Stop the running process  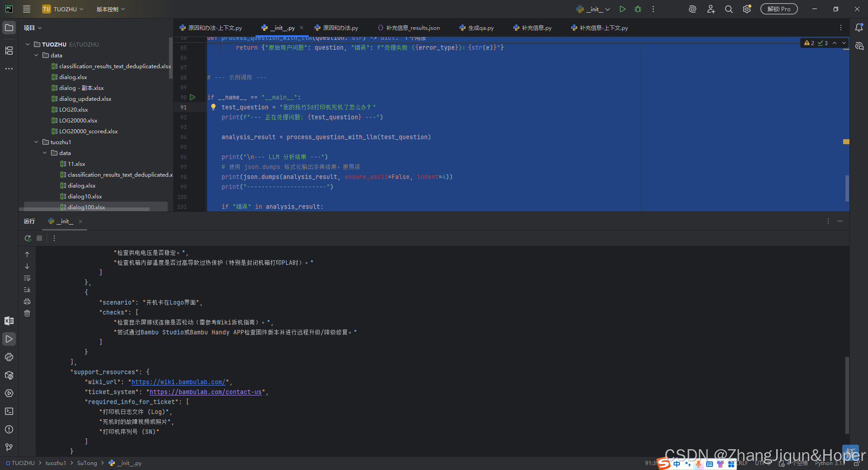point(39,238)
